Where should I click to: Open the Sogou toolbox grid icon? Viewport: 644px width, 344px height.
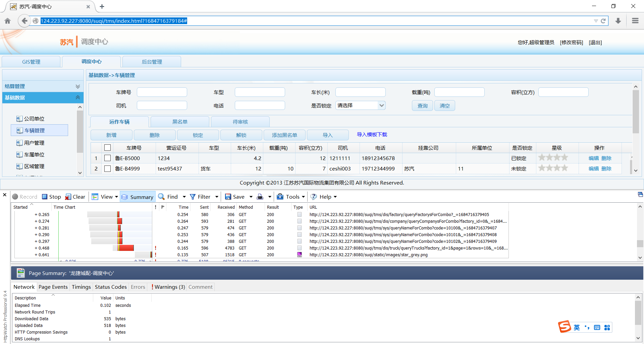click(607, 328)
